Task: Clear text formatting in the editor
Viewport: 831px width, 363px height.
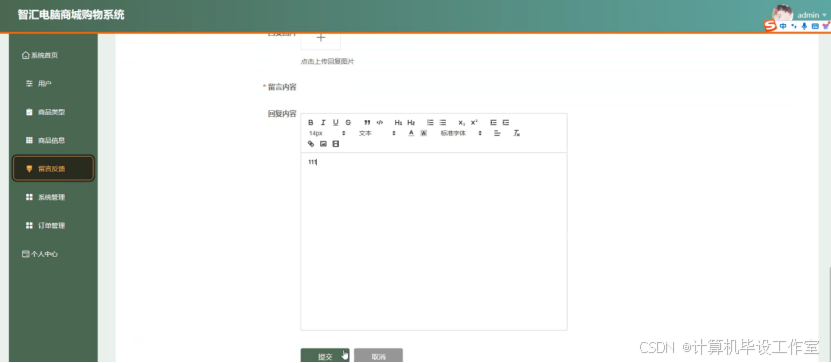Action: tap(517, 133)
